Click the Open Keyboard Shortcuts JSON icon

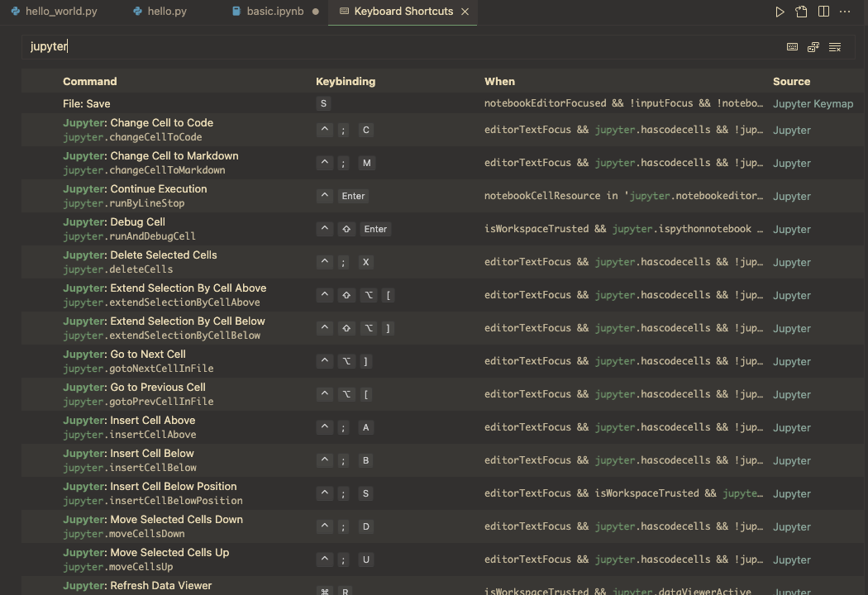tap(801, 12)
